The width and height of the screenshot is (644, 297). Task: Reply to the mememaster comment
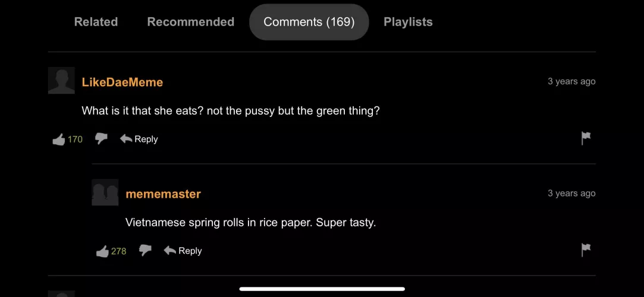click(x=183, y=251)
